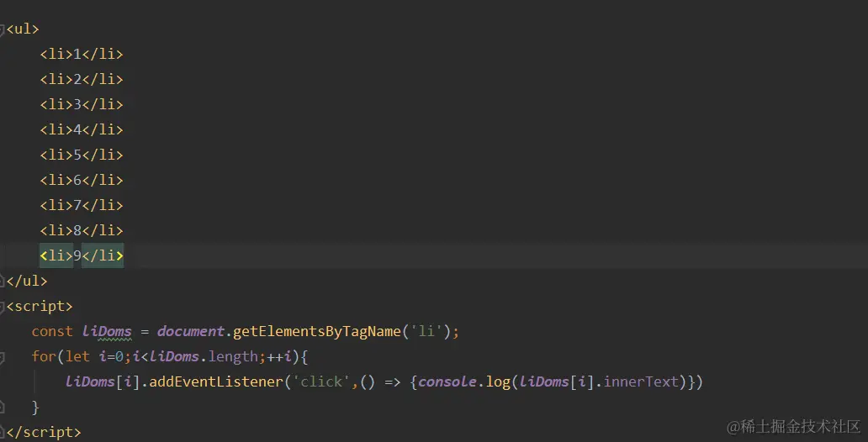Click the <li>6</li> code line
The width and height of the screenshot is (868, 442).
(x=82, y=180)
